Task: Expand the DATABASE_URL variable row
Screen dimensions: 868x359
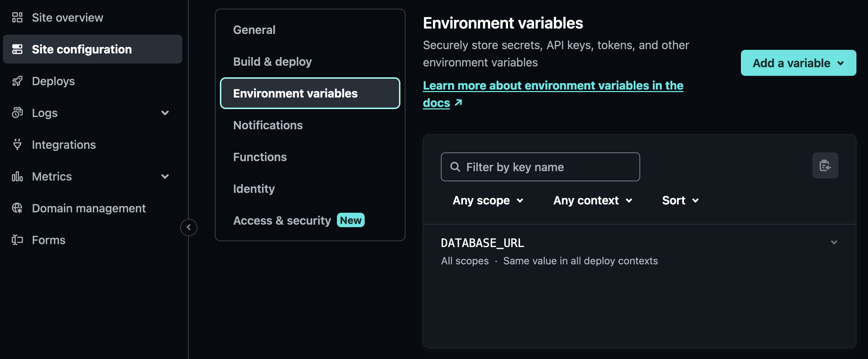Action: [x=834, y=242]
